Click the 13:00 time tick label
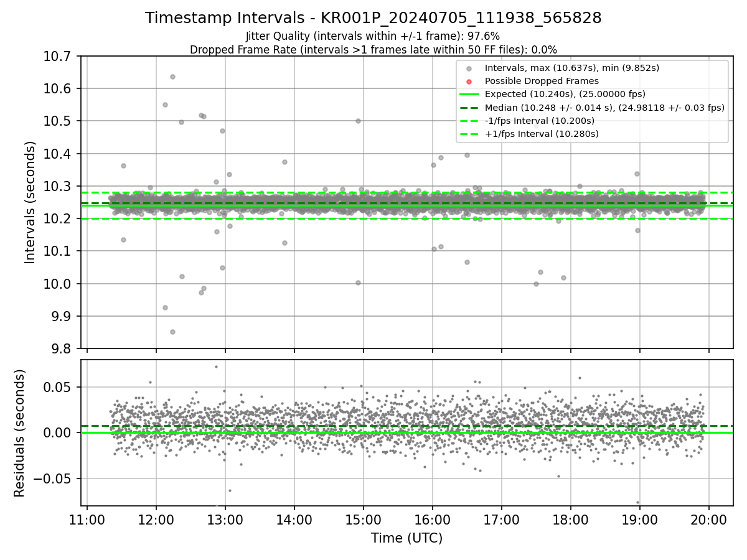Viewport: 747px width, 560px height. (225, 520)
